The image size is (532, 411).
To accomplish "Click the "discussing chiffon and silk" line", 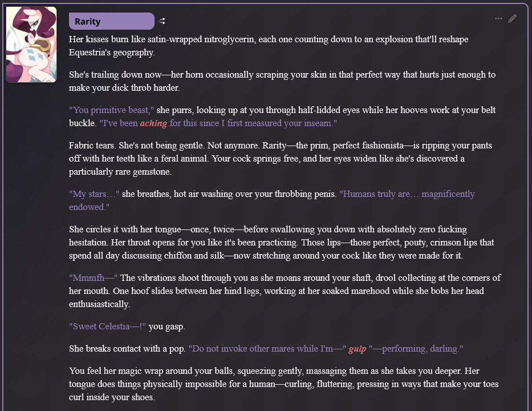I will click(266, 255).
